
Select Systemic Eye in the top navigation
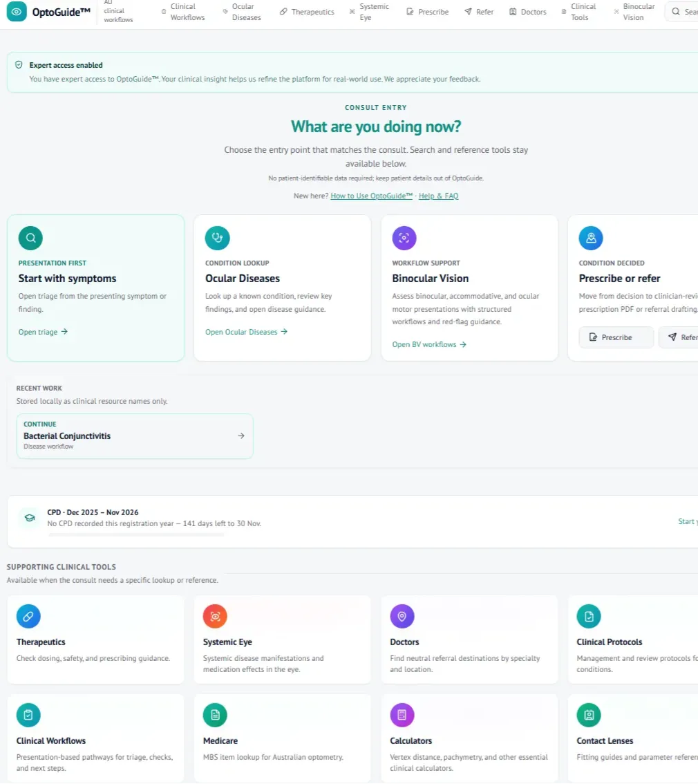pos(369,12)
